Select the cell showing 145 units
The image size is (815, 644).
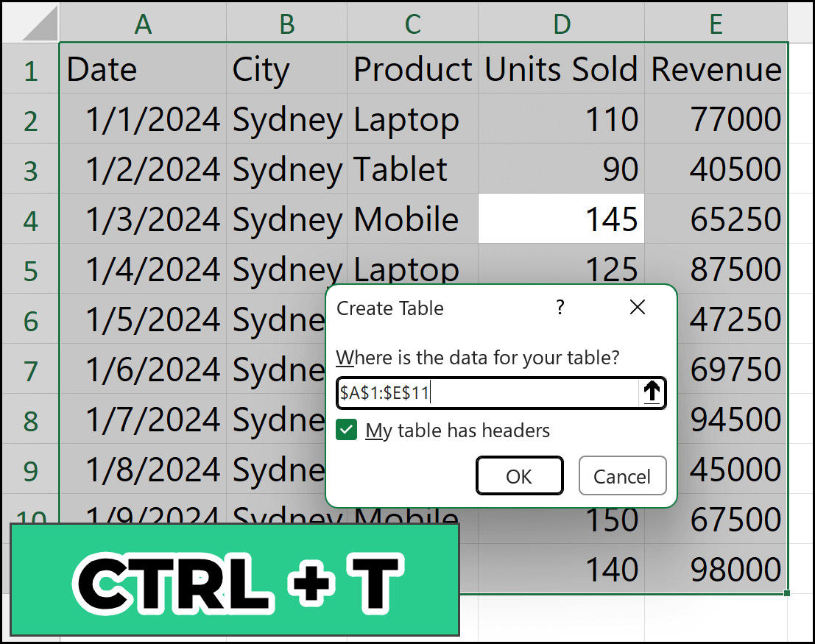(561, 219)
